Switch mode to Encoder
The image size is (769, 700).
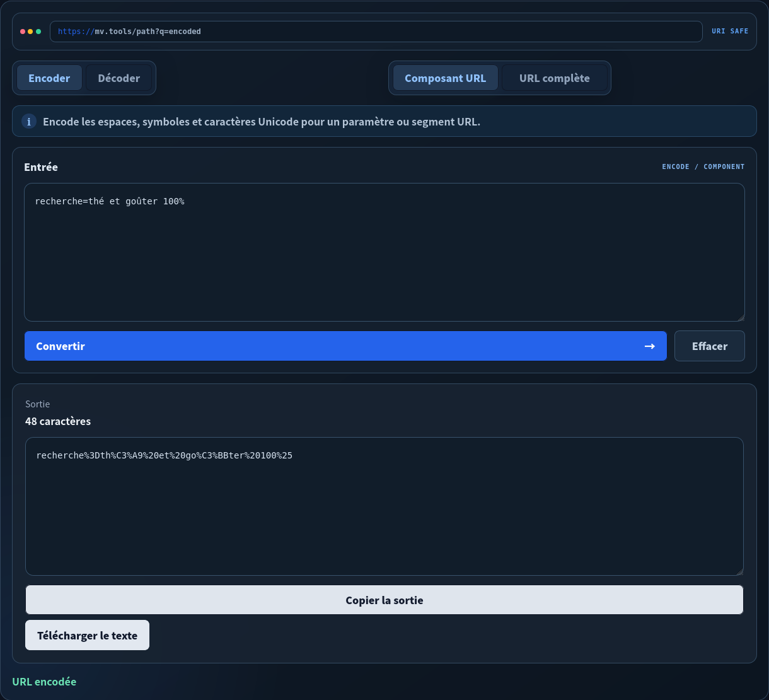49,78
